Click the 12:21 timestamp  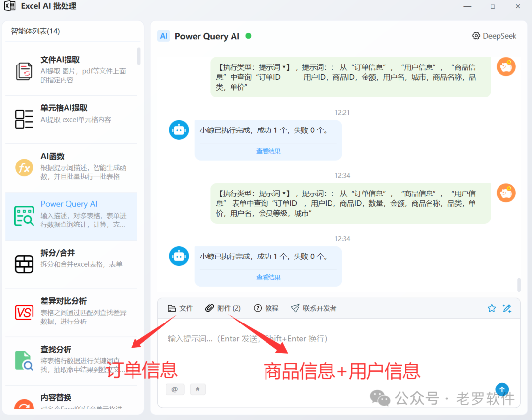point(342,113)
